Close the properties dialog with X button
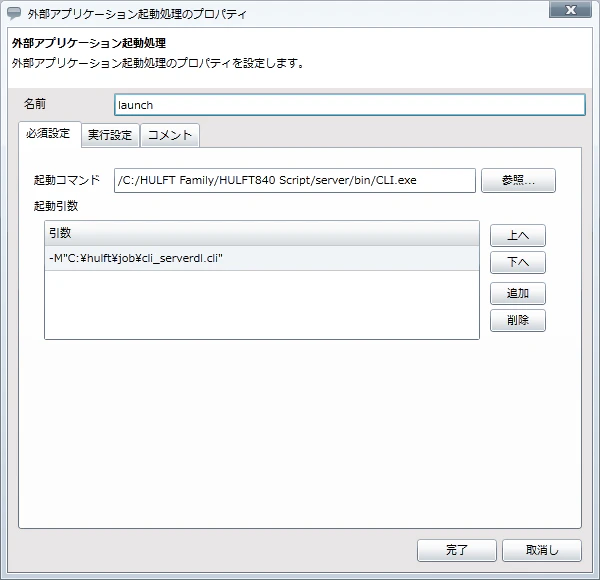The height and width of the screenshot is (580, 600). pos(570,10)
